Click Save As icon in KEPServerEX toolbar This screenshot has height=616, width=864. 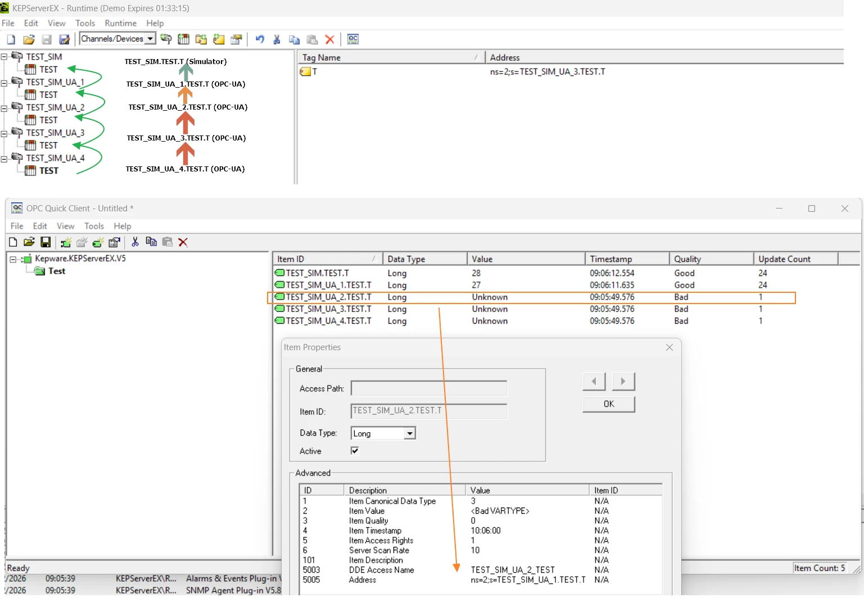[x=65, y=39]
